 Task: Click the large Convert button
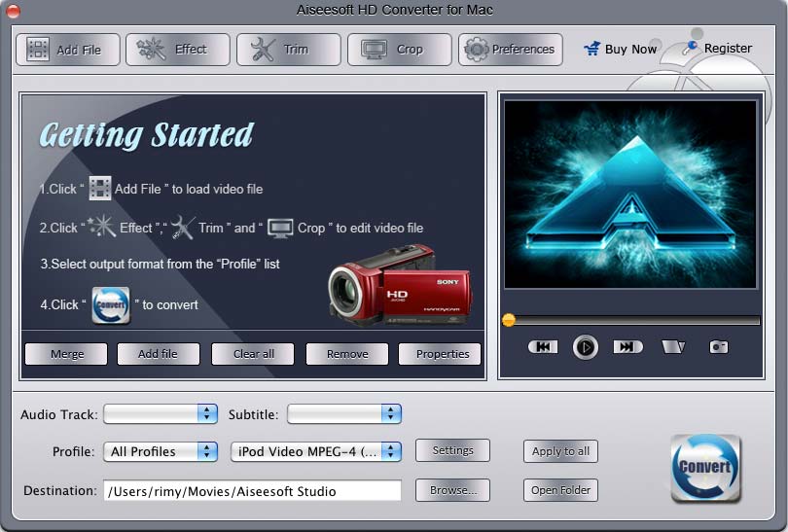pyautogui.click(x=705, y=468)
